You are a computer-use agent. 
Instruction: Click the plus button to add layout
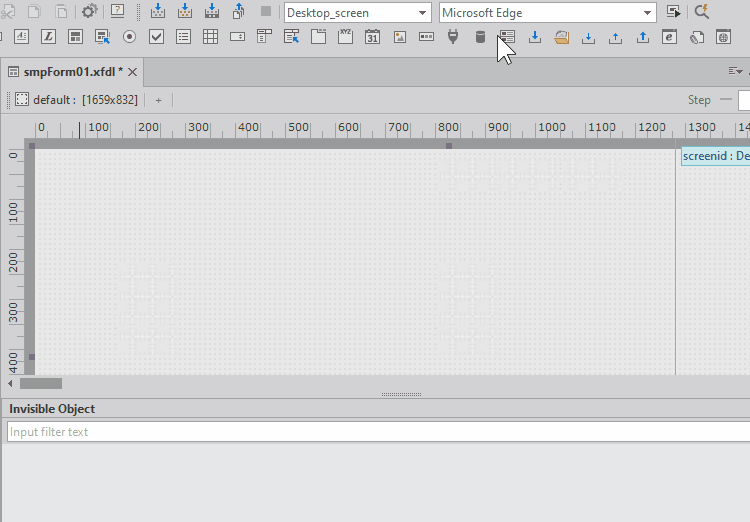pyautogui.click(x=158, y=100)
